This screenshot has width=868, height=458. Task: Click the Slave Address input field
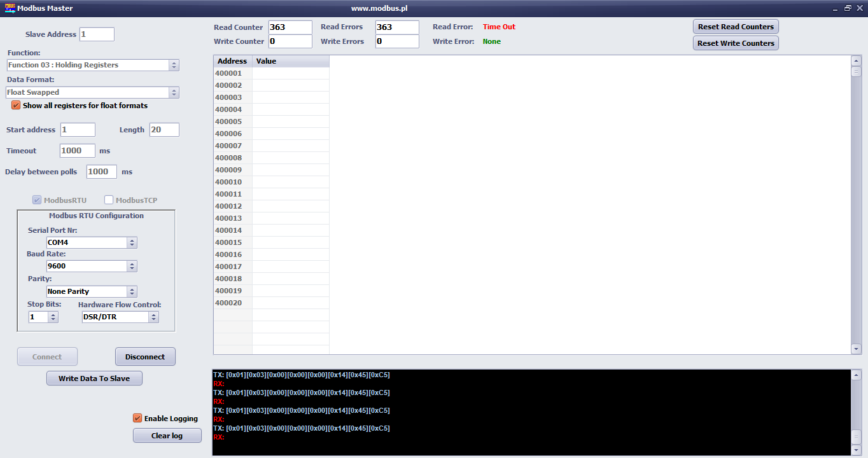(97, 34)
